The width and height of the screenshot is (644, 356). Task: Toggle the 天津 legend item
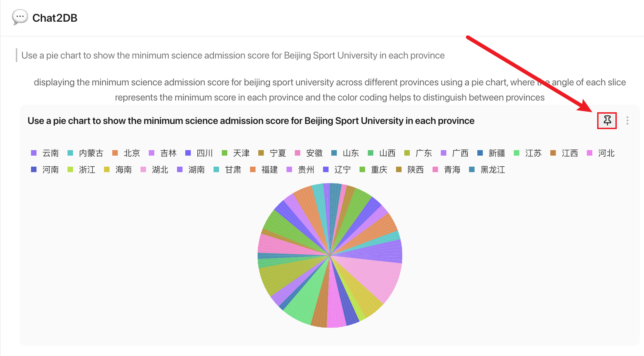point(236,153)
